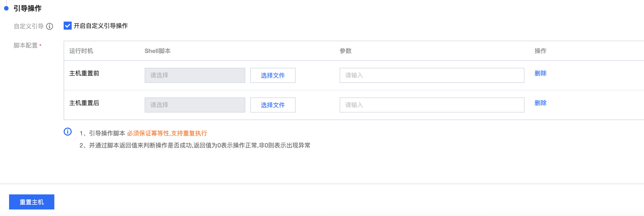
Task: Click the info icon beside 自定义引导
Action: 50,26
